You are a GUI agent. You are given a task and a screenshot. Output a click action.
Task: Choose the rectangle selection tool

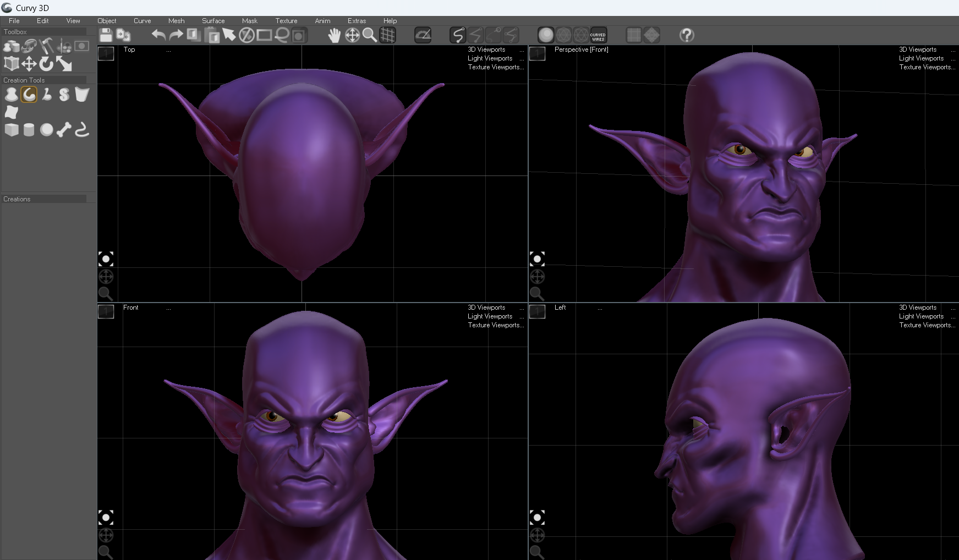(x=264, y=35)
